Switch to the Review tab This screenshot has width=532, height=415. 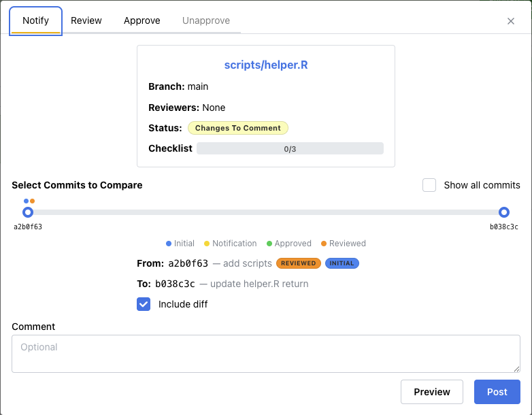[86, 20]
